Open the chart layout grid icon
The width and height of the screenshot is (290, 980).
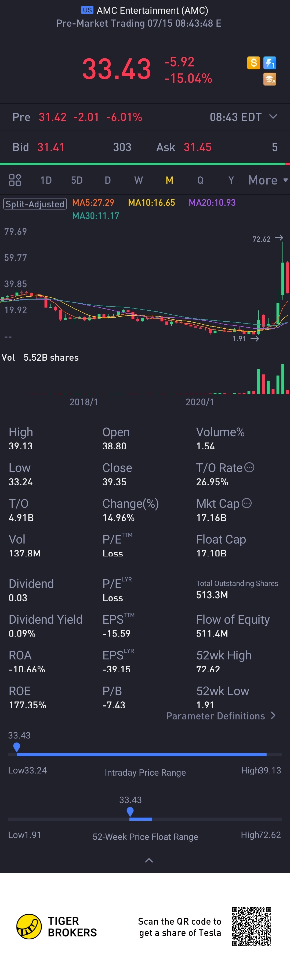pyautogui.click(x=15, y=180)
